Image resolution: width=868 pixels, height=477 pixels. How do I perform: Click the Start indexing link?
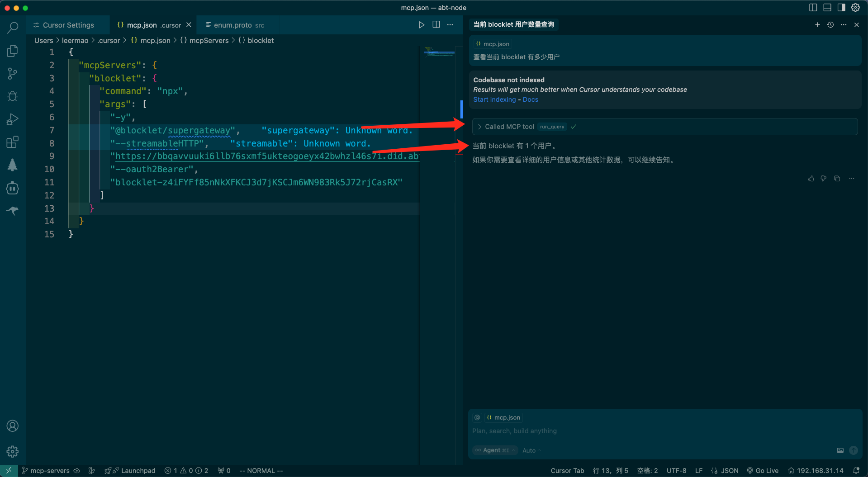coord(494,99)
